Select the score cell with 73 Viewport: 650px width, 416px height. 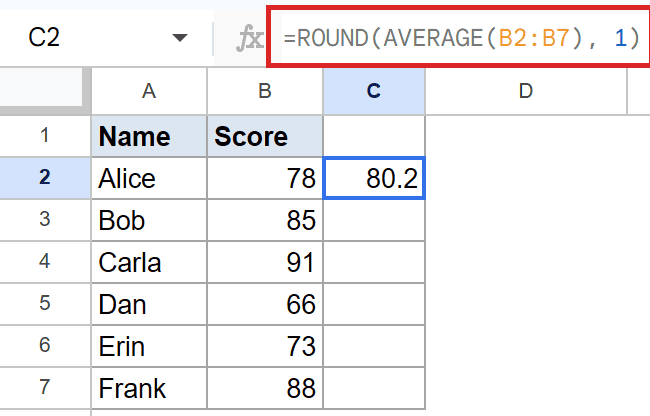click(x=265, y=346)
